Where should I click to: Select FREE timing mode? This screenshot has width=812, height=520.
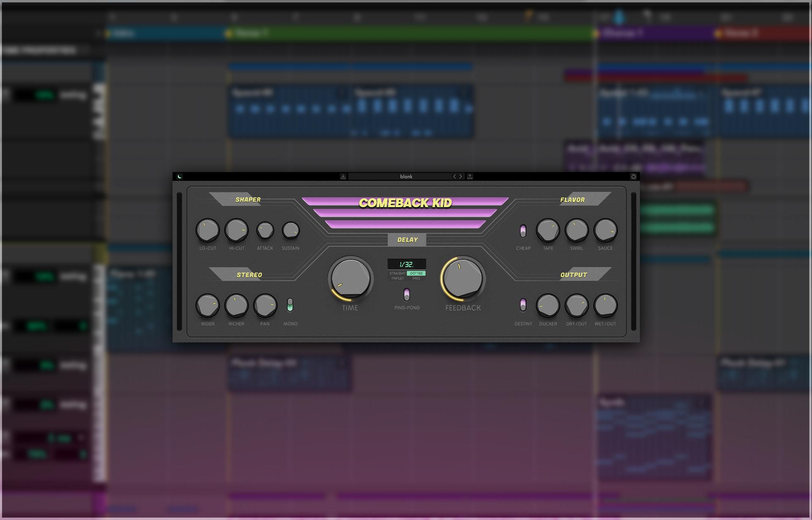pos(417,278)
